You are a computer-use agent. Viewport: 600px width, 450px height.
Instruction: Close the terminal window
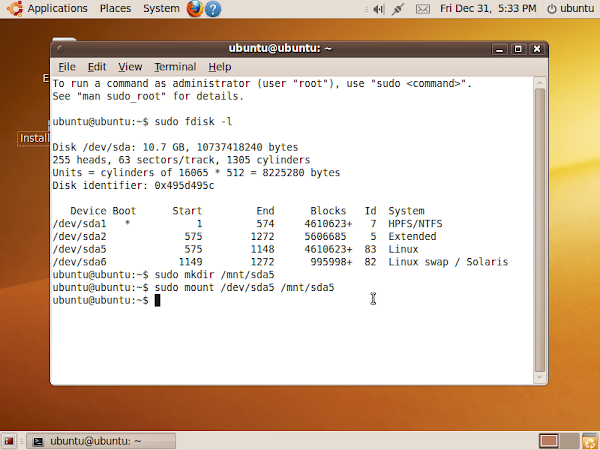(537, 49)
